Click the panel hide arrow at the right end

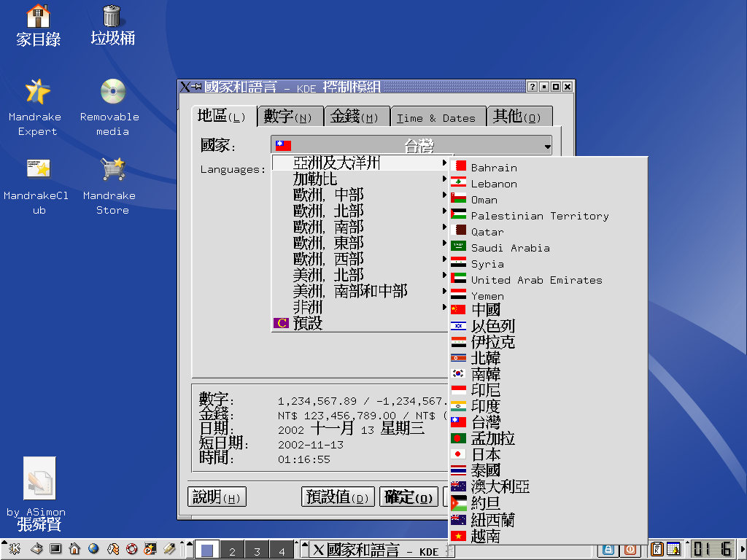pos(743,550)
